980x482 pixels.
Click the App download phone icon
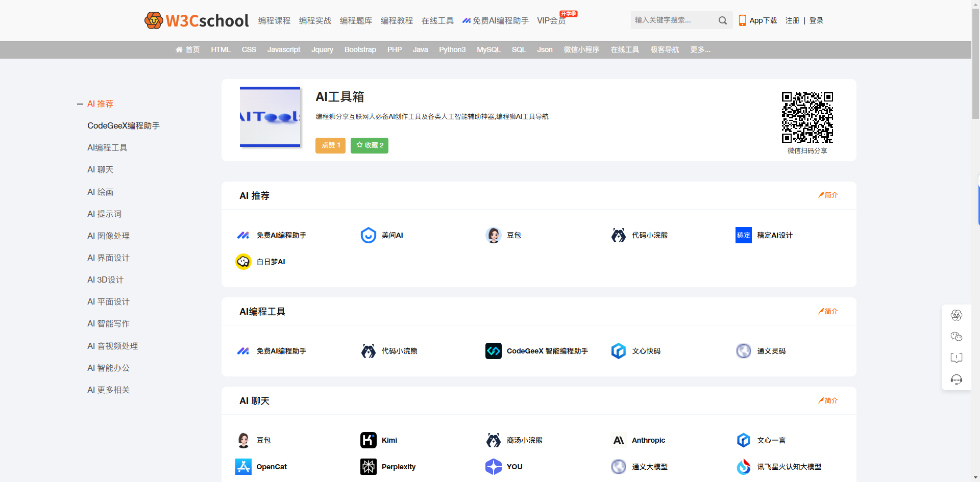[742, 20]
